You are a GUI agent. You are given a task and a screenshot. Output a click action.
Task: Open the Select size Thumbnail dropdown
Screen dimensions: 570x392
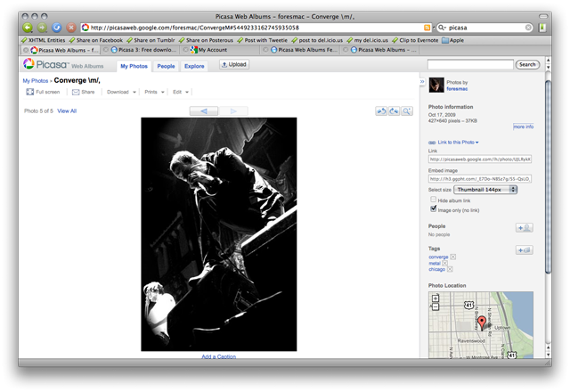pyautogui.click(x=485, y=190)
